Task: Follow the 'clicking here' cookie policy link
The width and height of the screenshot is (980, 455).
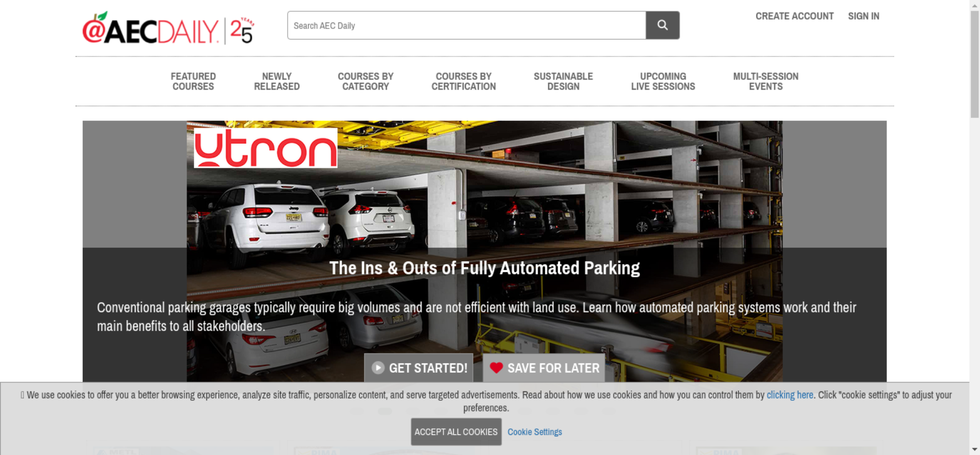Action: (790, 395)
